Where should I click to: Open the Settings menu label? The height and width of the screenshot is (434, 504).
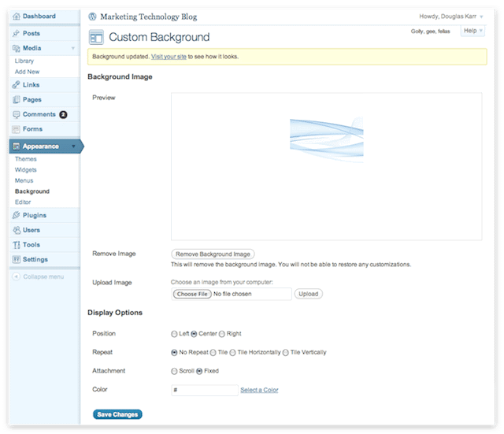(35, 259)
